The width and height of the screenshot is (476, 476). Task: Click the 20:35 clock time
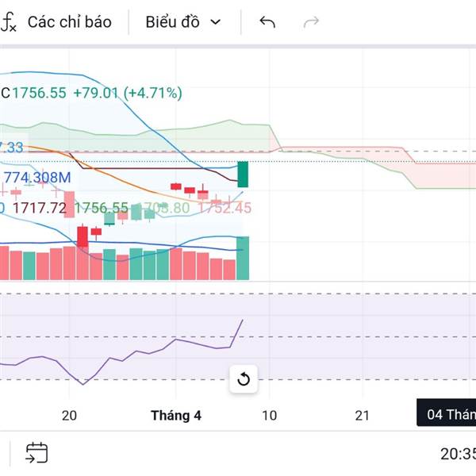coord(457,454)
